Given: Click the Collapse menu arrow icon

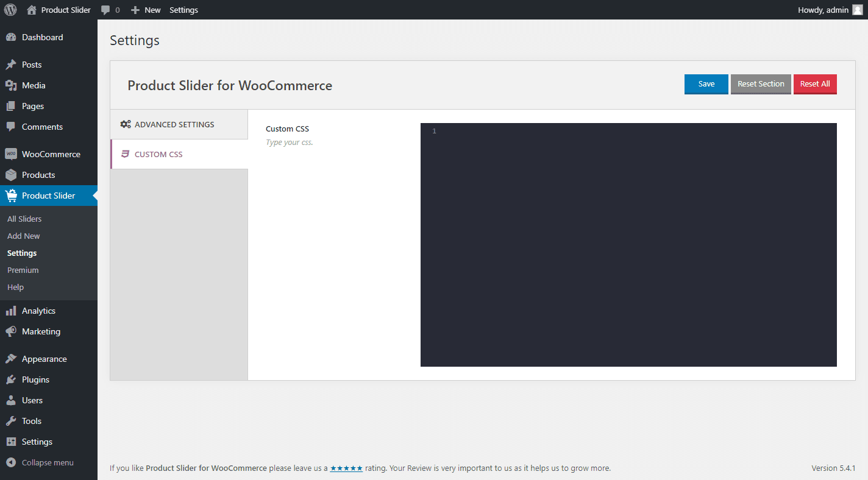Looking at the screenshot, I should click(x=11, y=462).
